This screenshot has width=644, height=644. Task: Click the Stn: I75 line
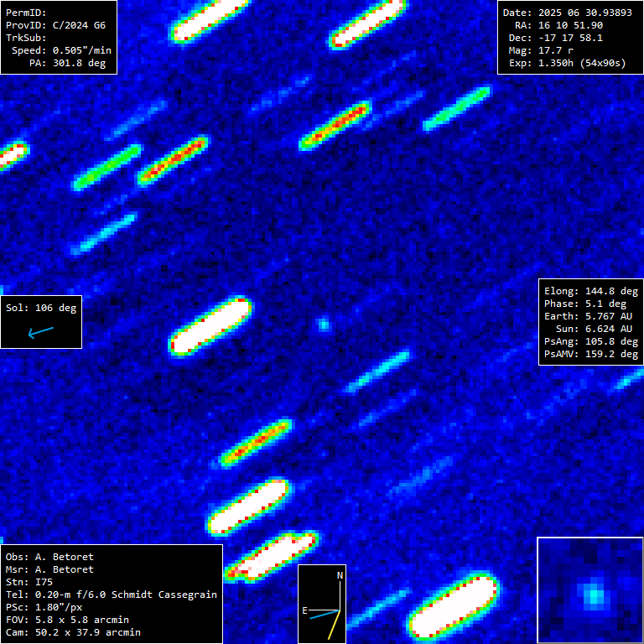click(29, 582)
